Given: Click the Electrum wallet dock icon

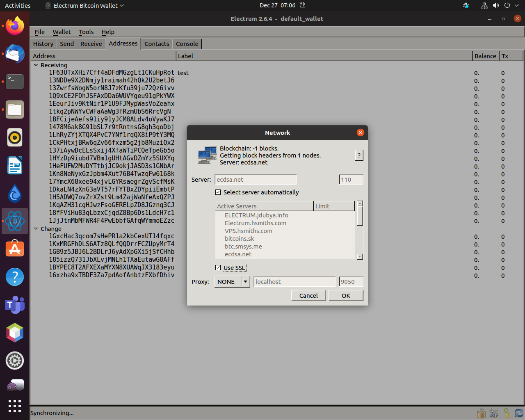Looking at the screenshot, I should coord(15,221).
